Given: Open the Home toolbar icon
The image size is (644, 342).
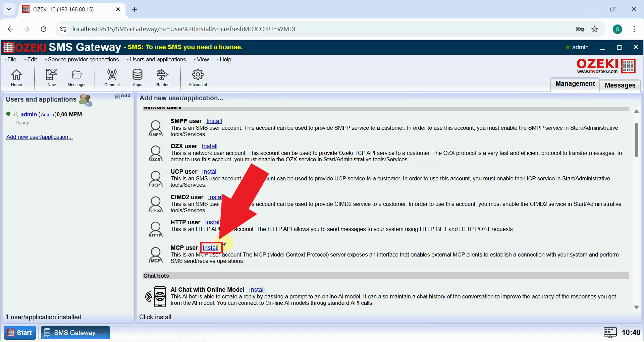Looking at the screenshot, I should coord(16,77).
